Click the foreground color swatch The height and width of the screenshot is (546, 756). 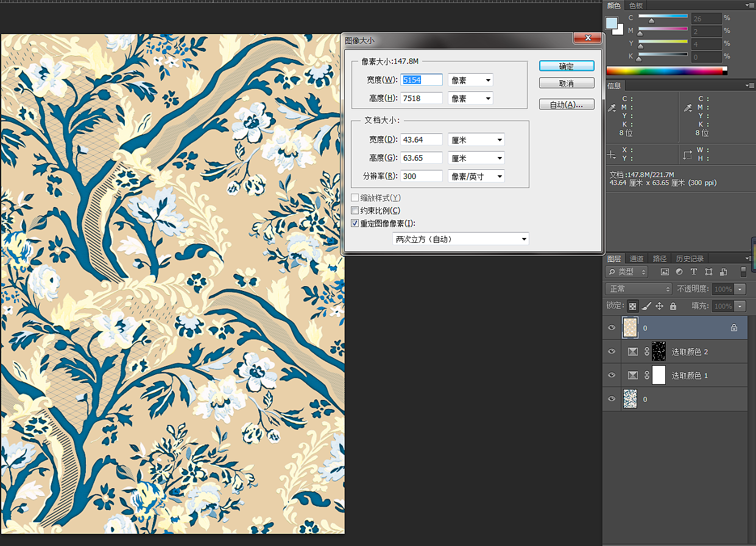pyautogui.click(x=611, y=23)
